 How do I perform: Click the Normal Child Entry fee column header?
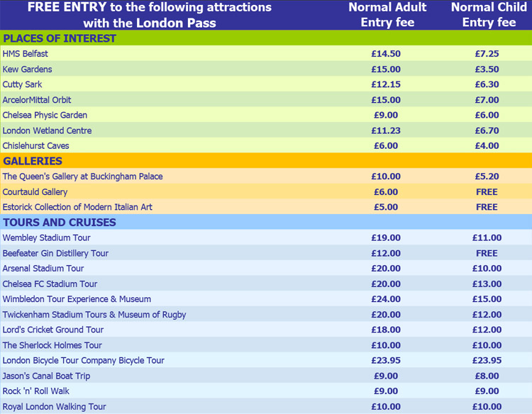tap(488, 15)
